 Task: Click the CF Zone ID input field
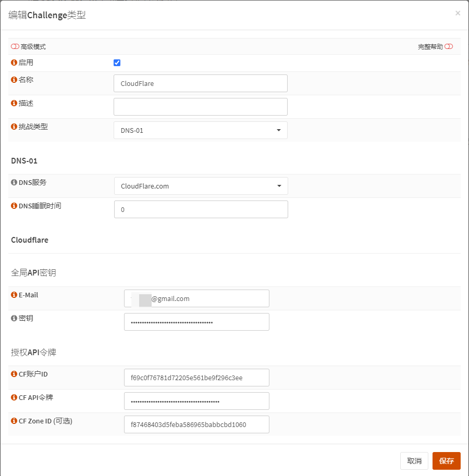[x=196, y=424]
